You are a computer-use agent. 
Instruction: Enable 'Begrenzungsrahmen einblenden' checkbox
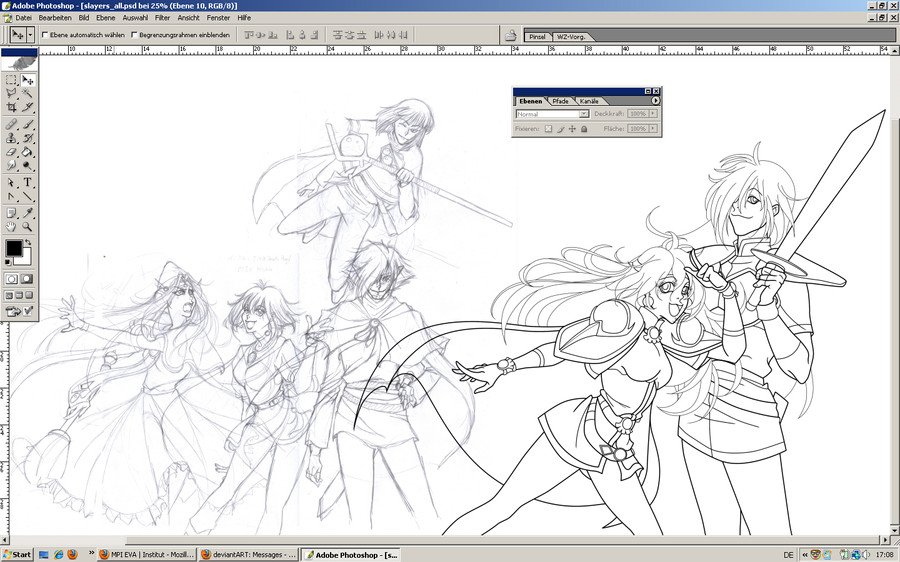point(135,35)
